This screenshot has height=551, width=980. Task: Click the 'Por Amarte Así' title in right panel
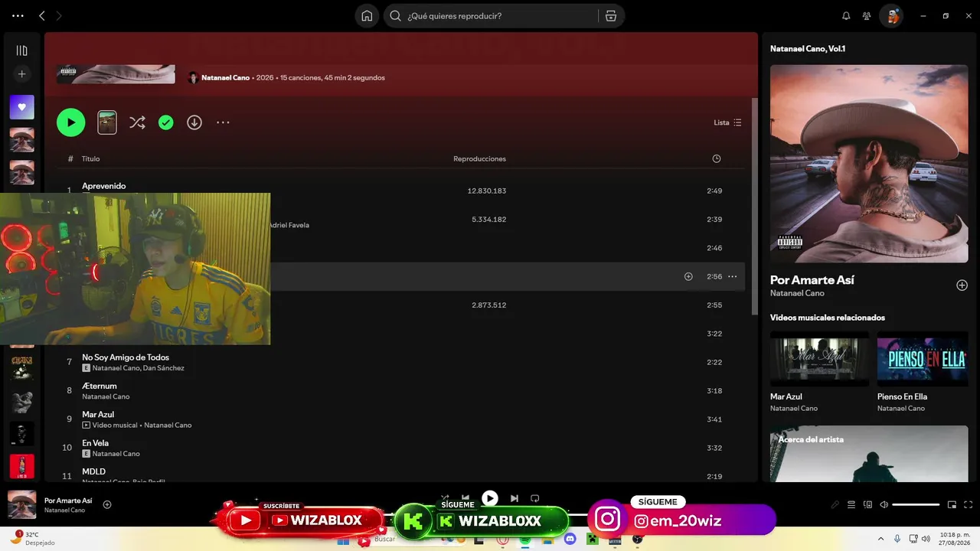point(812,280)
